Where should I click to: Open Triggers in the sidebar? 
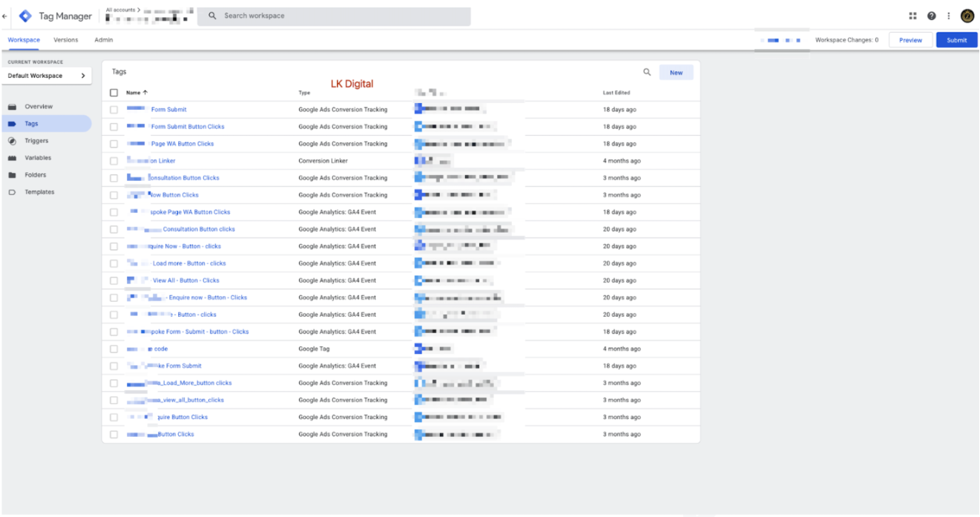coord(36,141)
